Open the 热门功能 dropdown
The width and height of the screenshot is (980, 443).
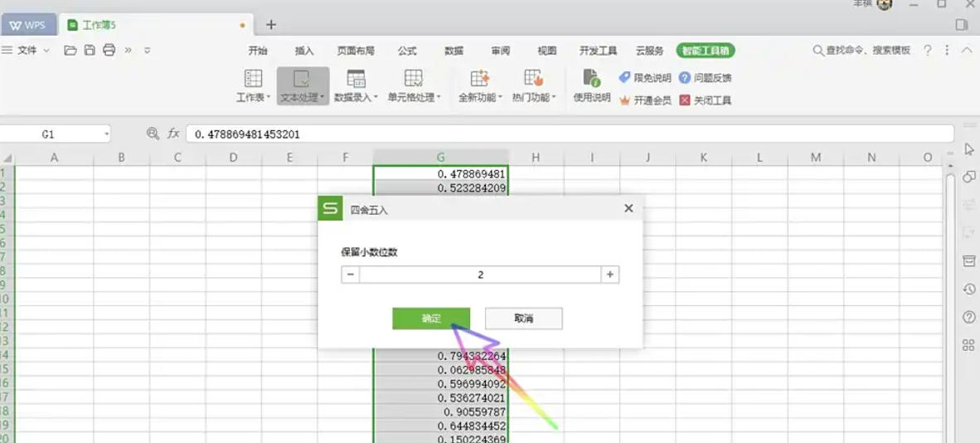(x=534, y=86)
